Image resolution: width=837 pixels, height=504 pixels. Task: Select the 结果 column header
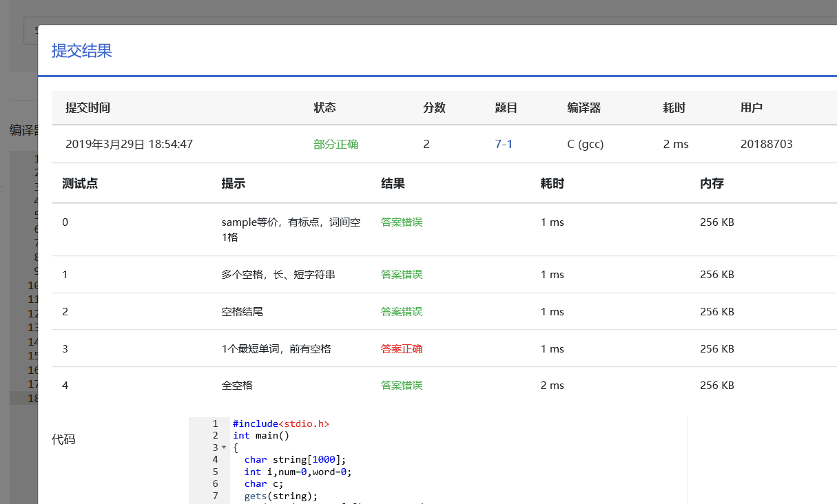click(x=393, y=184)
